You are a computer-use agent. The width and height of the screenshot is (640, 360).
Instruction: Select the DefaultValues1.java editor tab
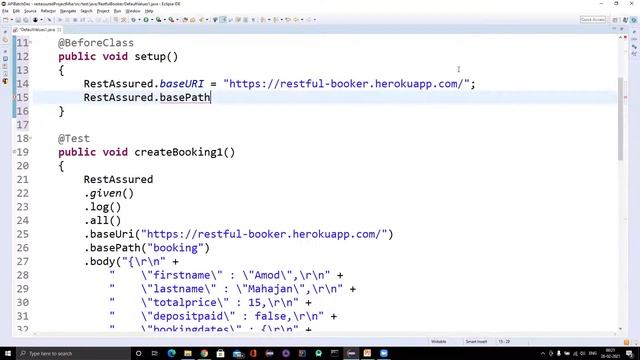[37, 30]
